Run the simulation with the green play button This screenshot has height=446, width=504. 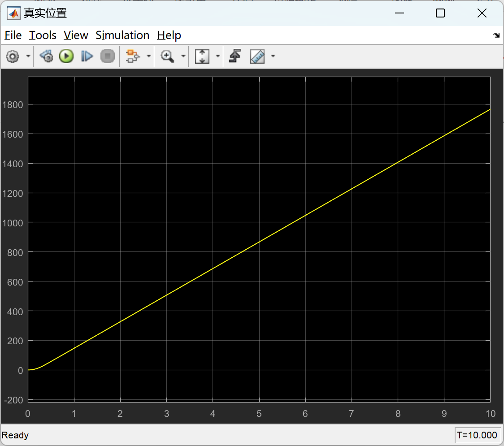66,56
